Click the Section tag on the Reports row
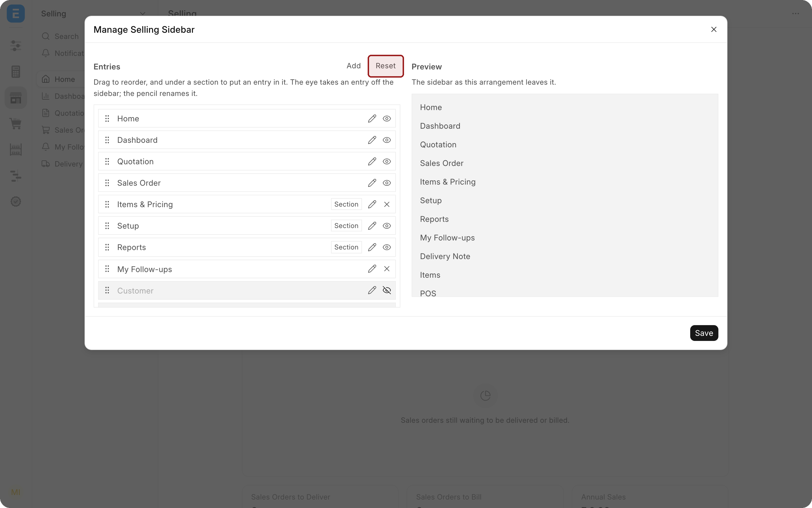The width and height of the screenshot is (812, 508). (x=346, y=247)
